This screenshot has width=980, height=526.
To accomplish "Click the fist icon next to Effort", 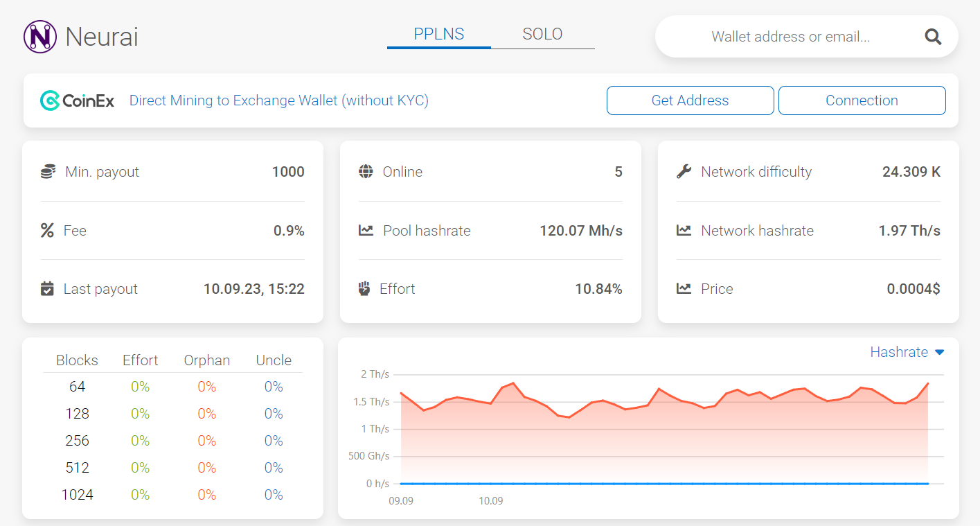I will [365, 288].
